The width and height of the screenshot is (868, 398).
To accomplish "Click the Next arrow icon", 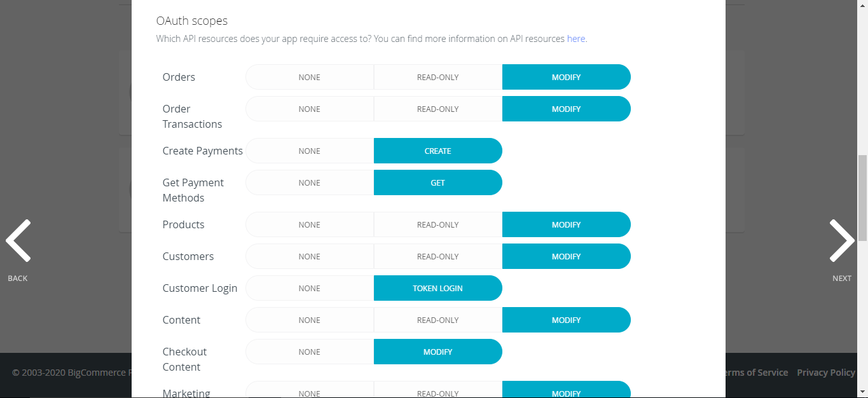I will pyautogui.click(x=842, y=241).
